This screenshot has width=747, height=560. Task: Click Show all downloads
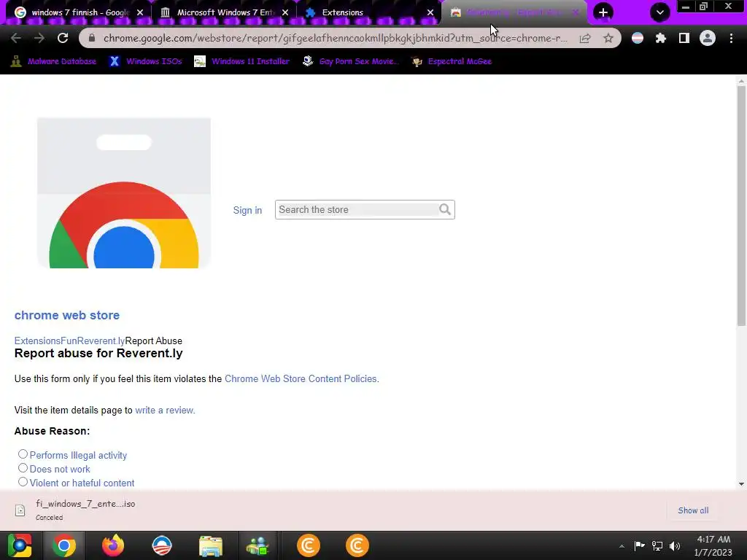[x=693, y=510]
